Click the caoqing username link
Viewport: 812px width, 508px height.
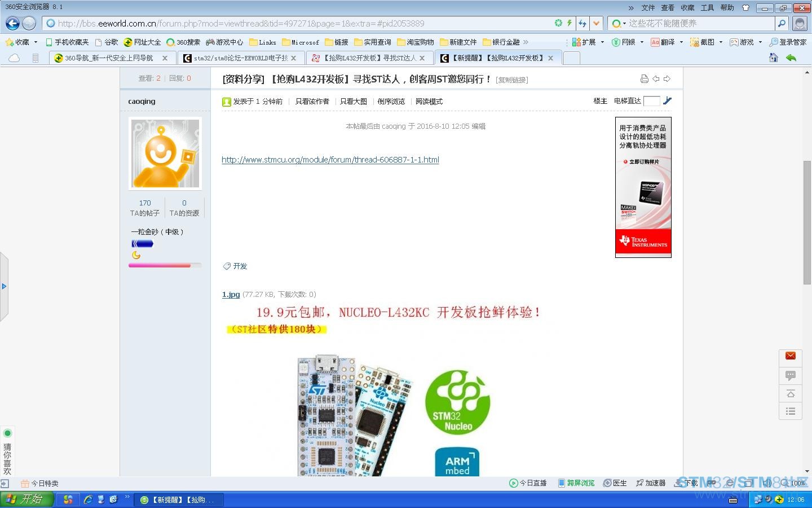tap(142, 102)
